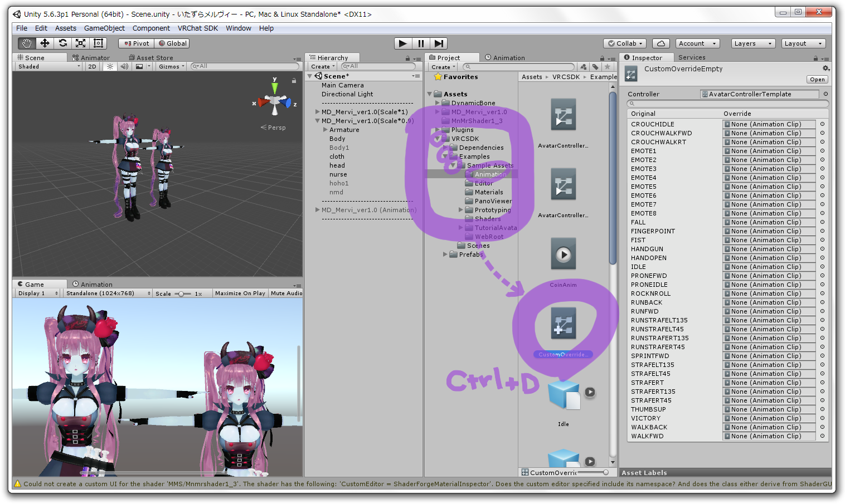Toggle Maximize On Play
845x504 pixels.
tap(240, 293)
